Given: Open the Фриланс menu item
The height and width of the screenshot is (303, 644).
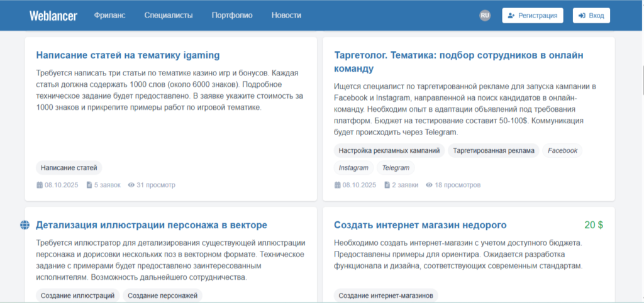Looking at the screenshot, I should pos(109,16).
